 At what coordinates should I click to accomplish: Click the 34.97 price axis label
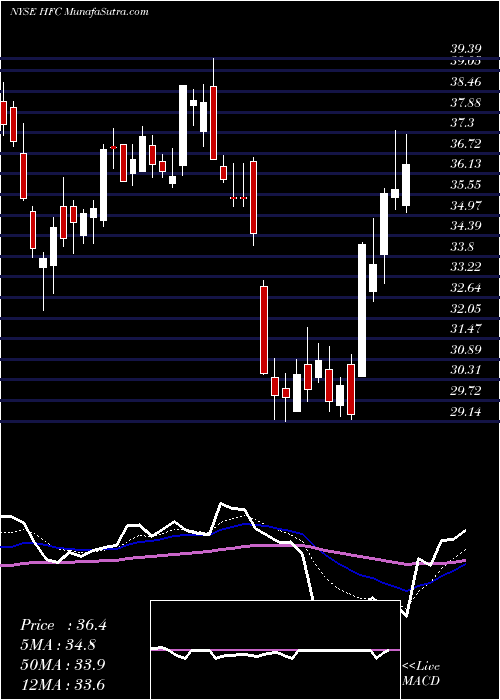tap(466, 205)
